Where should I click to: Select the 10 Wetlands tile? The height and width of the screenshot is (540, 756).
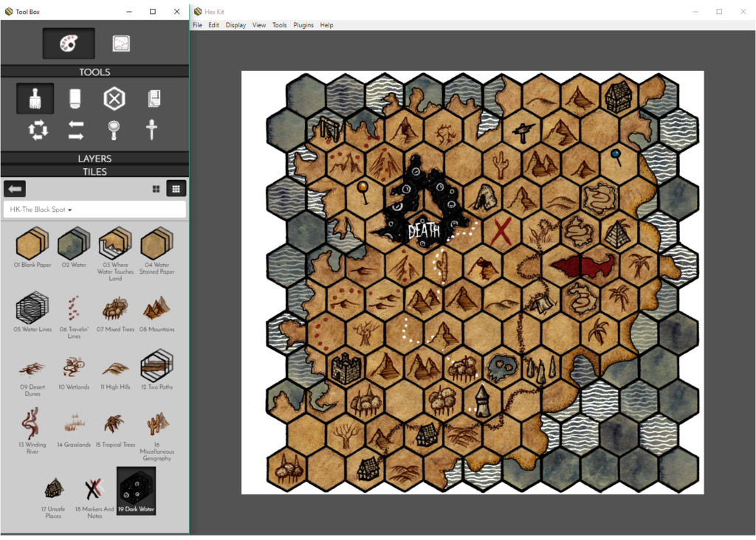(74, 373)
